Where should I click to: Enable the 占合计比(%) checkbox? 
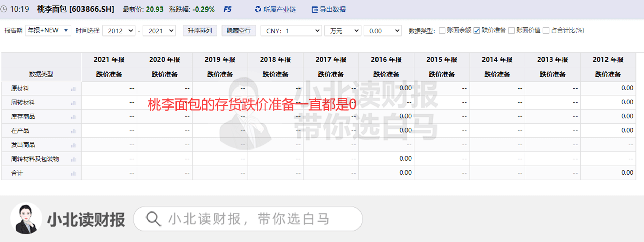coord(546,31)
